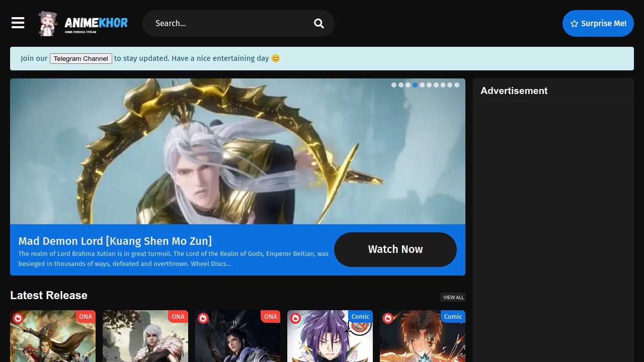644x362 pixels.
Task: Open the warriors group ONA thumbnail
Action: (x=53, y=336)
